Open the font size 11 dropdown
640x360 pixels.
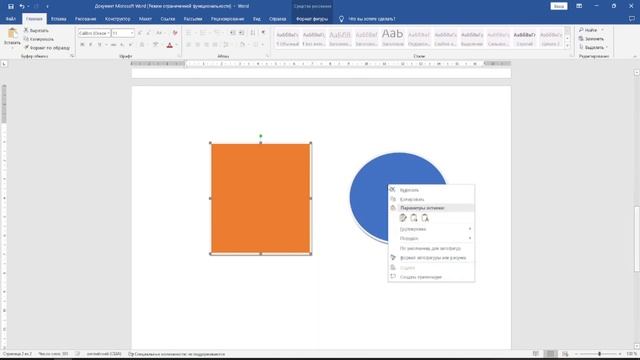(x=131, y=33)
